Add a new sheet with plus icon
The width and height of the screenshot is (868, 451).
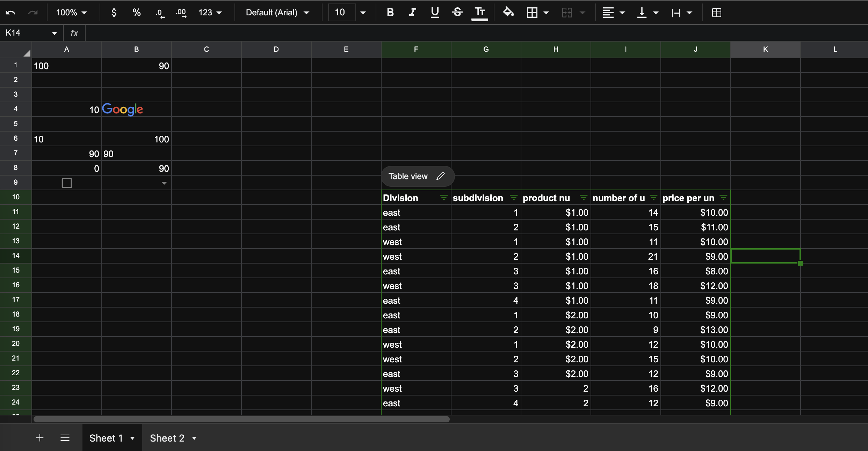[40, 438]
